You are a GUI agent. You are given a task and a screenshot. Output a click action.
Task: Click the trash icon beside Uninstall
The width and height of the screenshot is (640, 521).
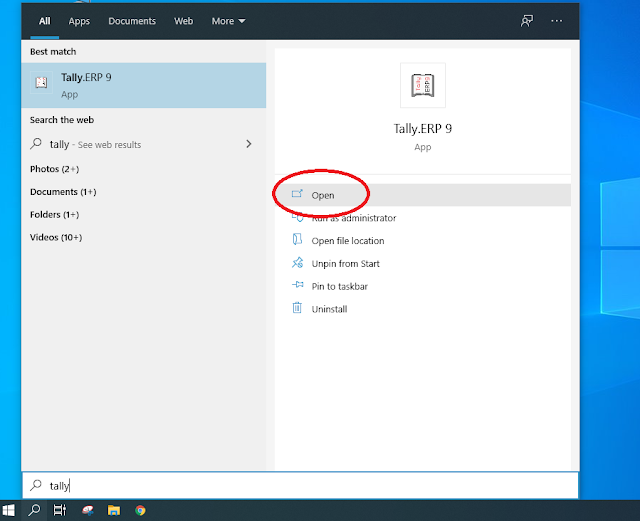(x=297, y=307)
